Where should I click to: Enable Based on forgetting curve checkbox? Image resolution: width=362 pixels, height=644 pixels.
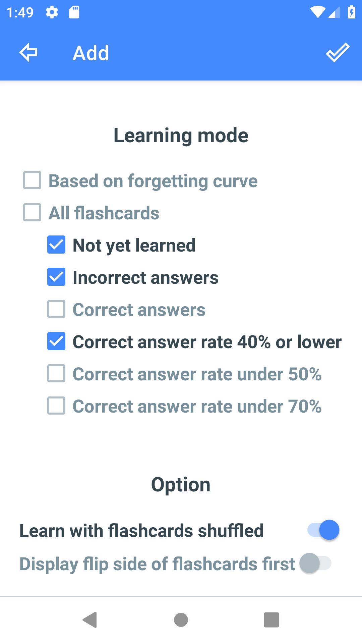32,180
